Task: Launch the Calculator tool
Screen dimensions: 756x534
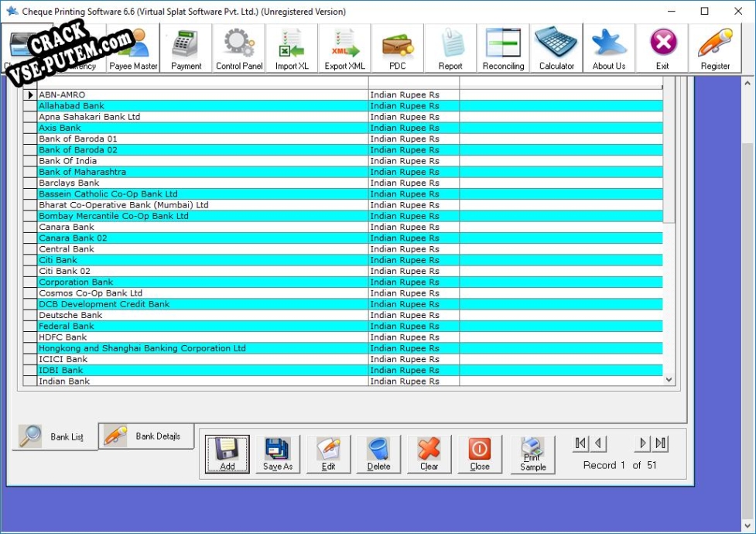Action: (x=556, y=49)
